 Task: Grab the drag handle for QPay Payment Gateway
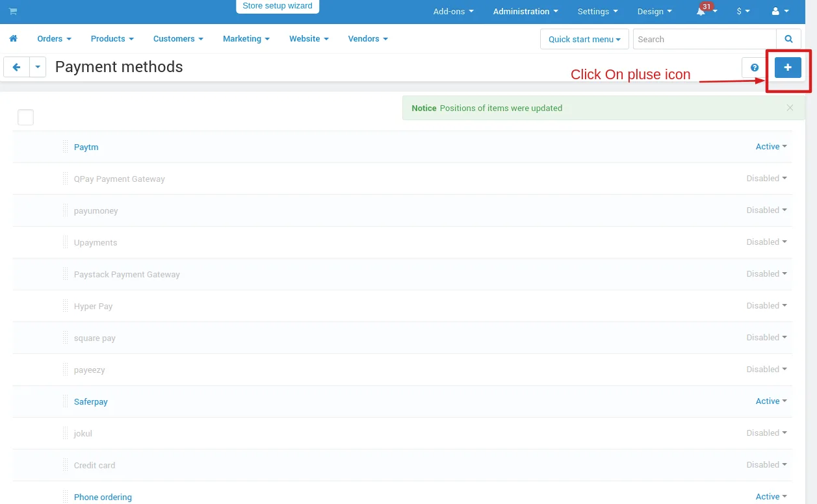pos(66,179)
